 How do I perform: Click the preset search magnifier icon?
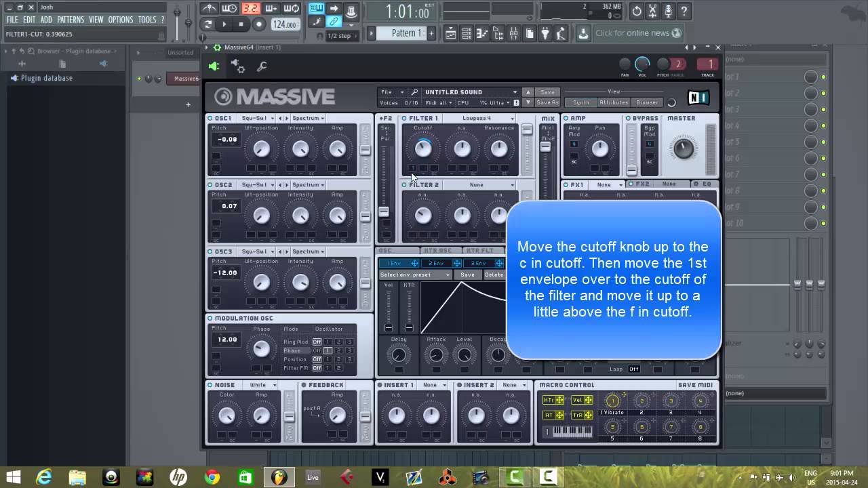(414, 92)
